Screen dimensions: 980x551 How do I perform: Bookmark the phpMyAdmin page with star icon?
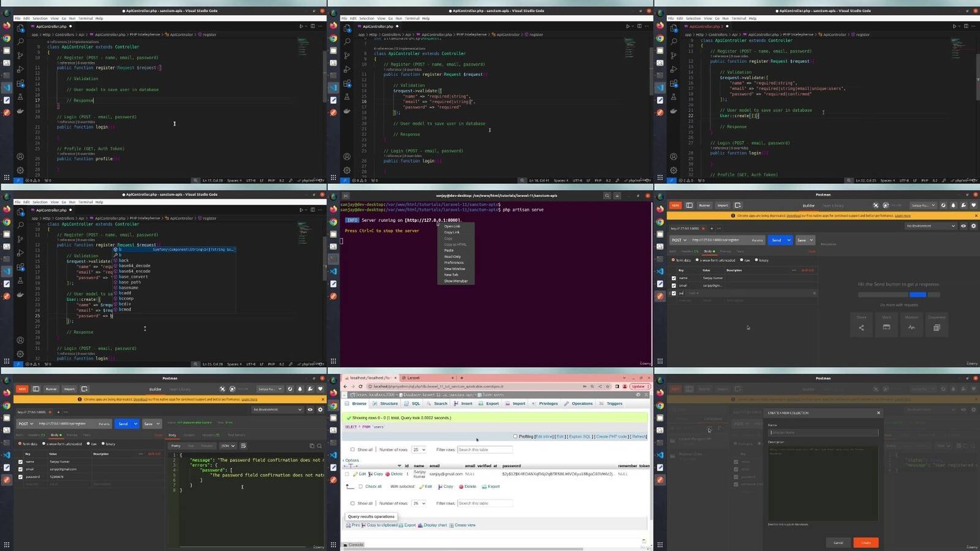coord(608,387)
